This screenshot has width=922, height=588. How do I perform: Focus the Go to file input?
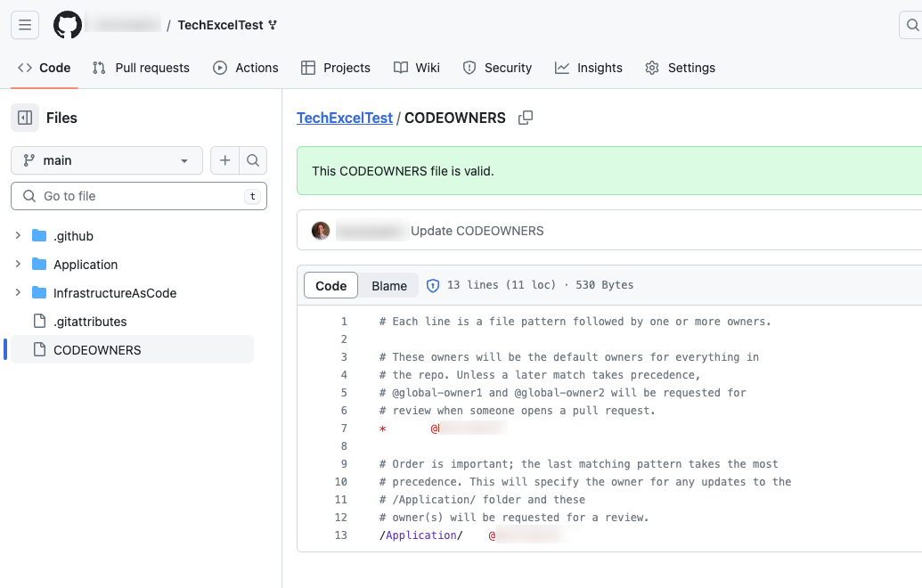click(138, 196)
